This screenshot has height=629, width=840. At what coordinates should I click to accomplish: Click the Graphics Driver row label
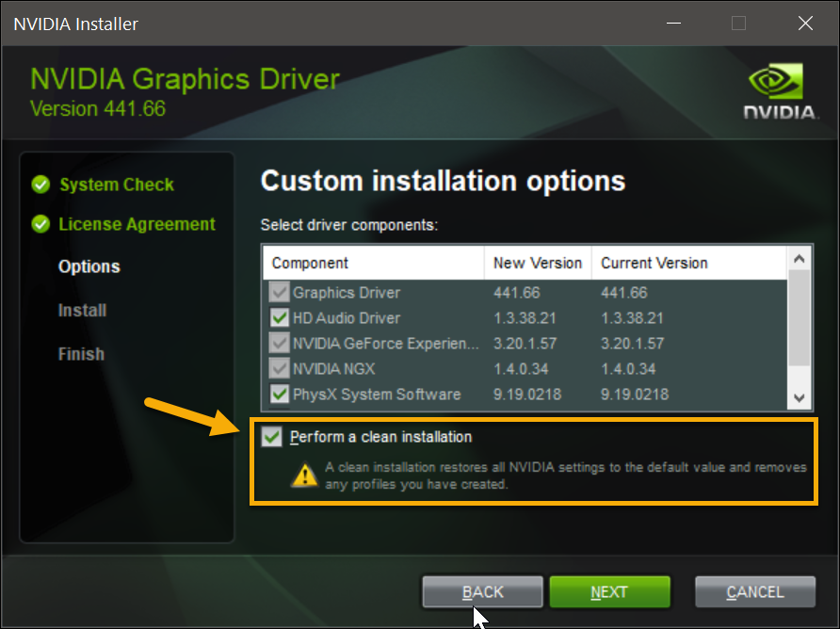click(x=346, y=293)
